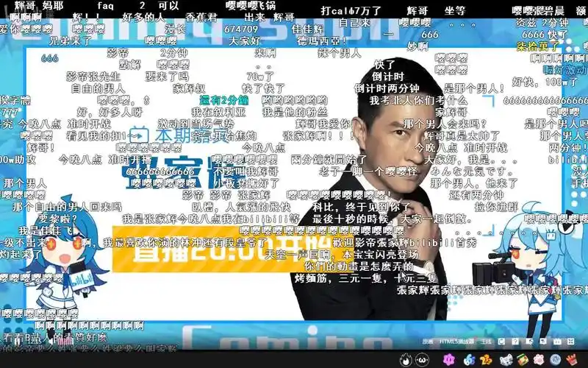Screen dimensions: 588x368
Task: Refresh the live stream player
Action: coord(501,342)
